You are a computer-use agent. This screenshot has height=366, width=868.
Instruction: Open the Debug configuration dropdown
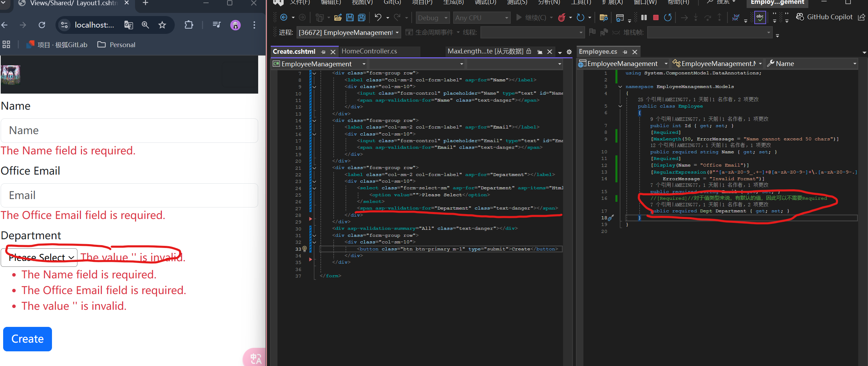tap(433, 17)
